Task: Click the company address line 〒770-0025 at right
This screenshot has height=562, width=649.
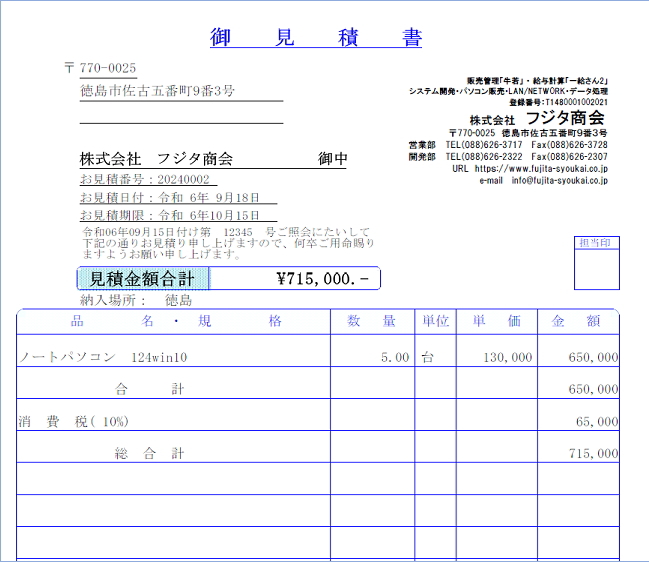Action: (x=528, y=133)
